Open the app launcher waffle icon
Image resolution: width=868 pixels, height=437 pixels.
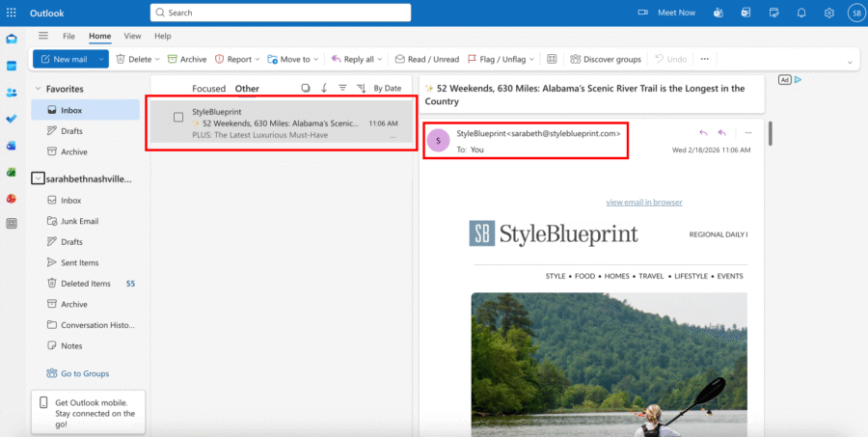pos(11,13)
